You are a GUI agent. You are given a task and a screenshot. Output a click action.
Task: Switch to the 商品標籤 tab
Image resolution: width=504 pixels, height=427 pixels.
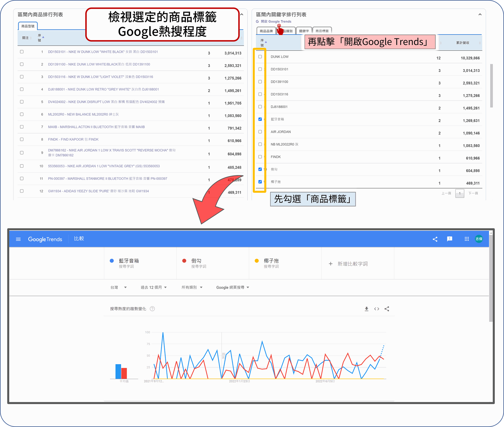[322, 31]
